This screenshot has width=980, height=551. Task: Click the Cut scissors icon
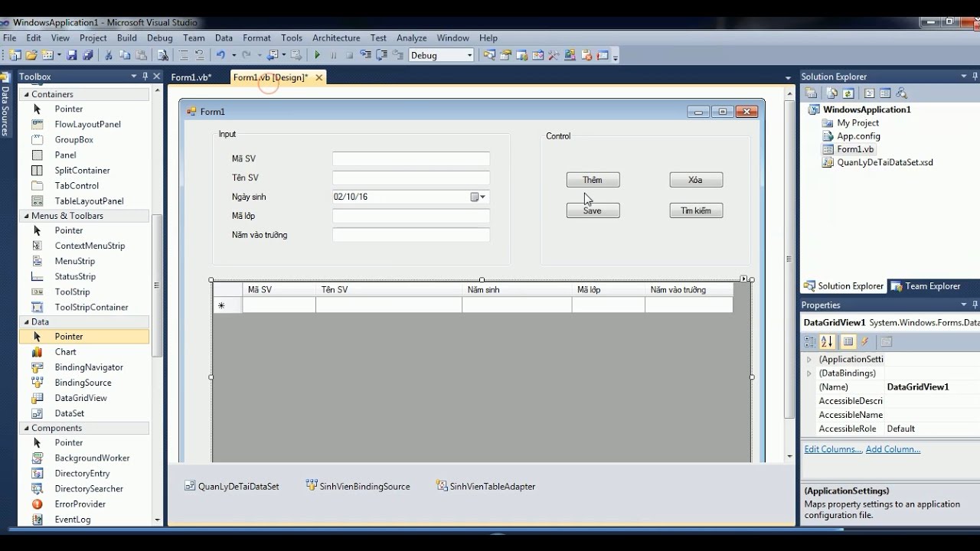(109, 55)
